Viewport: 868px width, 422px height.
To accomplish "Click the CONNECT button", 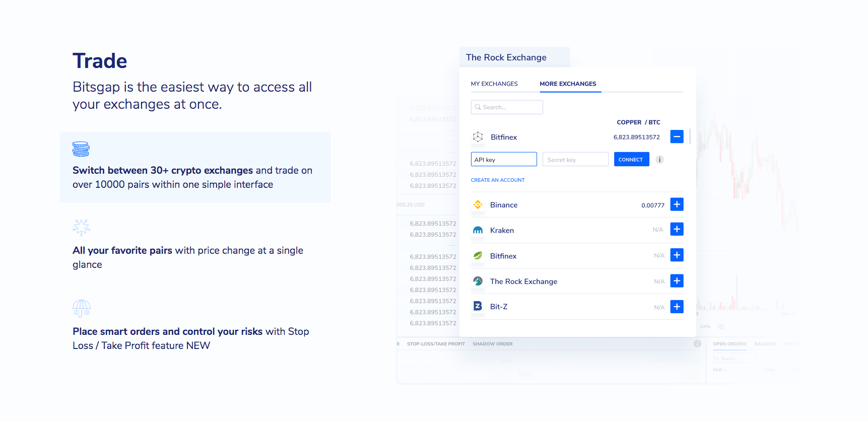I will tap(631, 159).
